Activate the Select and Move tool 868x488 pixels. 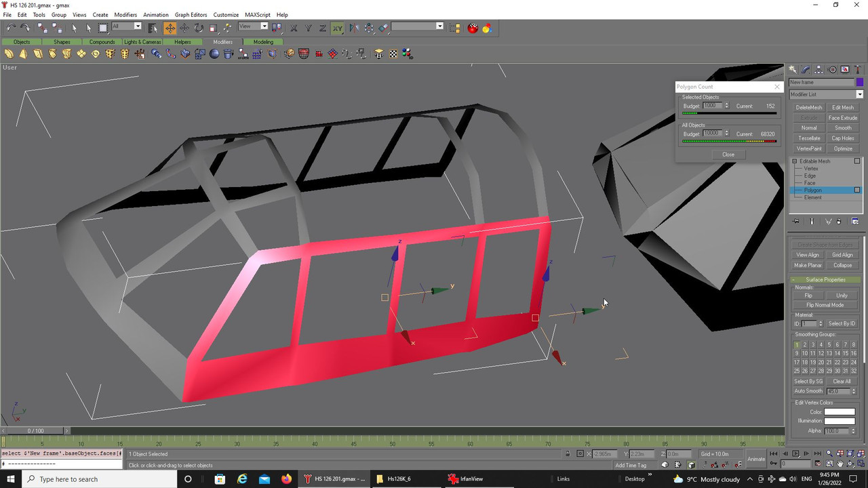point(170,28)
